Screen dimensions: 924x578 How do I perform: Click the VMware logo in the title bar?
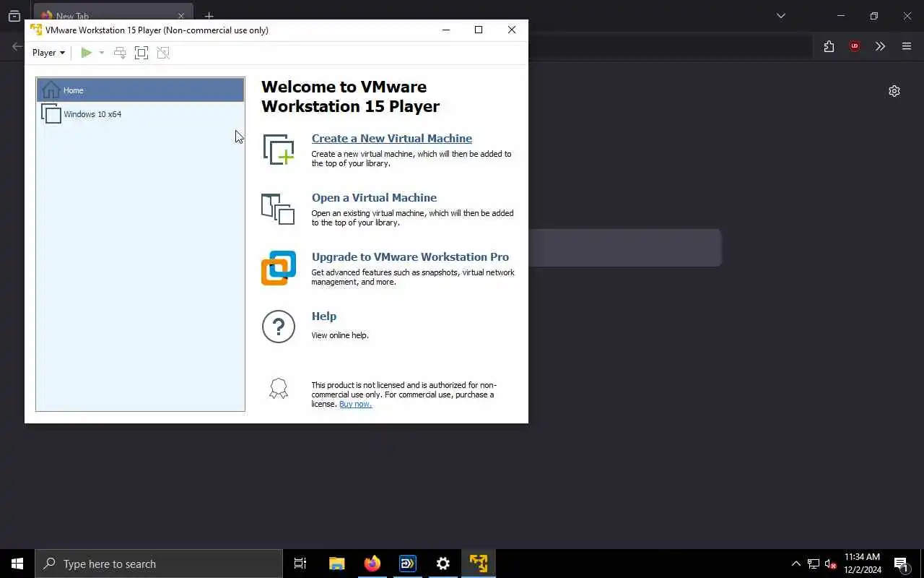pos(36,30)
